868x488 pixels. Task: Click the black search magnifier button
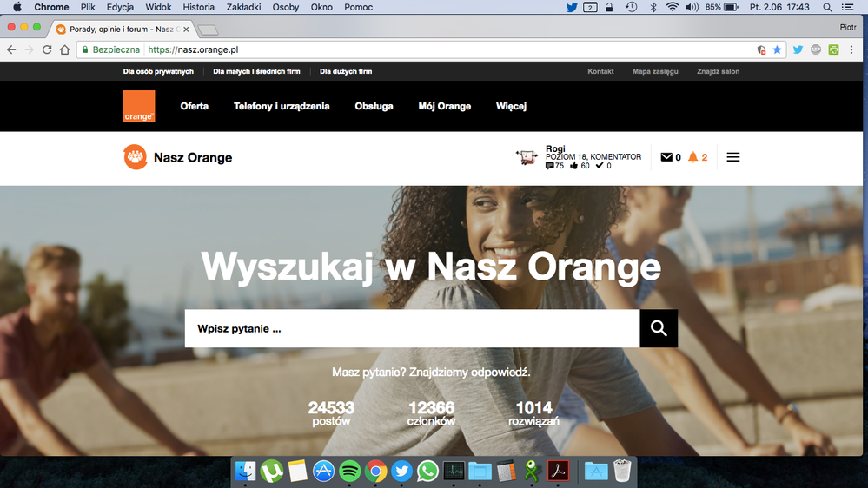659,328
